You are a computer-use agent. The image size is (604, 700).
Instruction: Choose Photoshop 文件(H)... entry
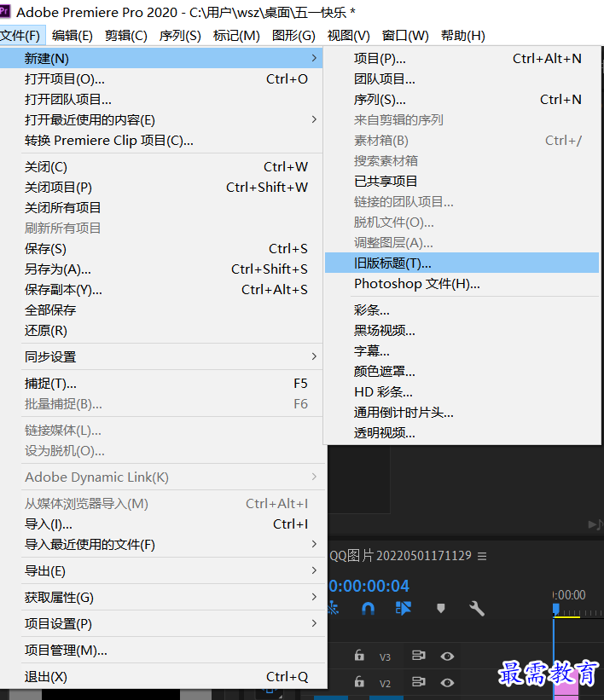point(462,283)
